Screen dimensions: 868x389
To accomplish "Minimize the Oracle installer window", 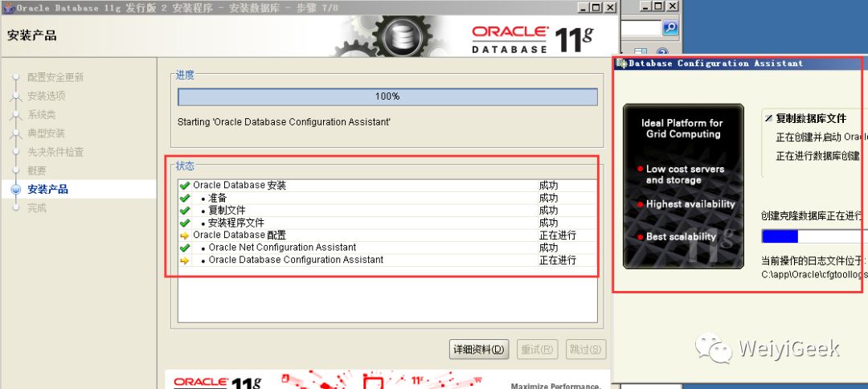I will tap(583, 8).
